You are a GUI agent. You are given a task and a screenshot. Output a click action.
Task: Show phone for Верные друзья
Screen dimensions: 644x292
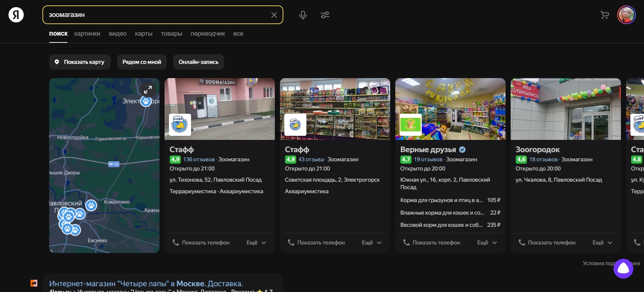[x=432, y=242]
